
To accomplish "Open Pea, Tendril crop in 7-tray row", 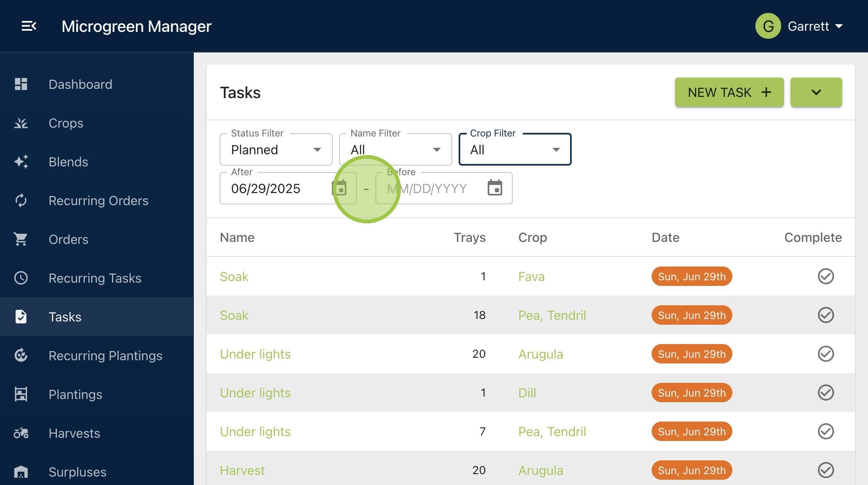I will (x=552, y=431).
